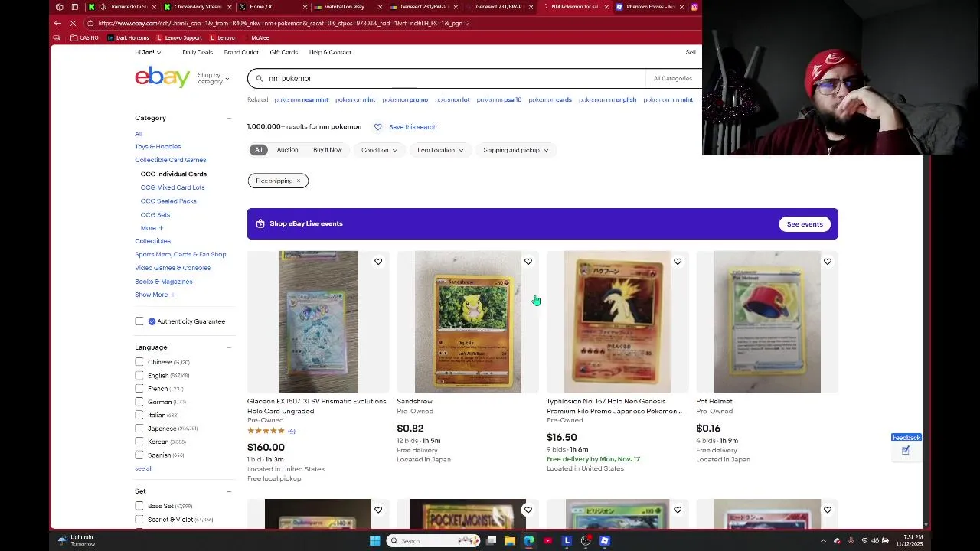Open Dark Horizons bookmark
Viewport: 980px width, 551px height.
click(x=129, y=37)
